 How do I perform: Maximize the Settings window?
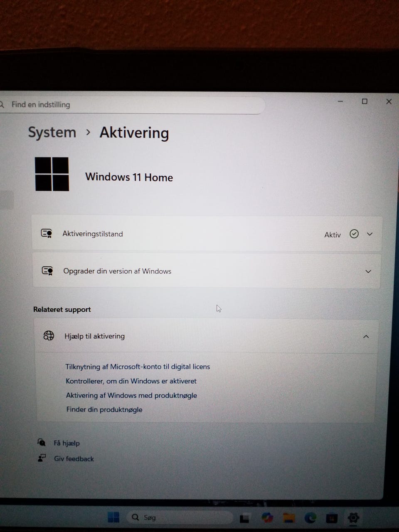coord(365,101)
